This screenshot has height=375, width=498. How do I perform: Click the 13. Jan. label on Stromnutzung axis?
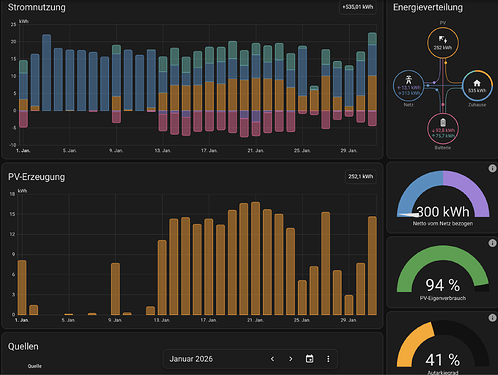coord(163,151)
